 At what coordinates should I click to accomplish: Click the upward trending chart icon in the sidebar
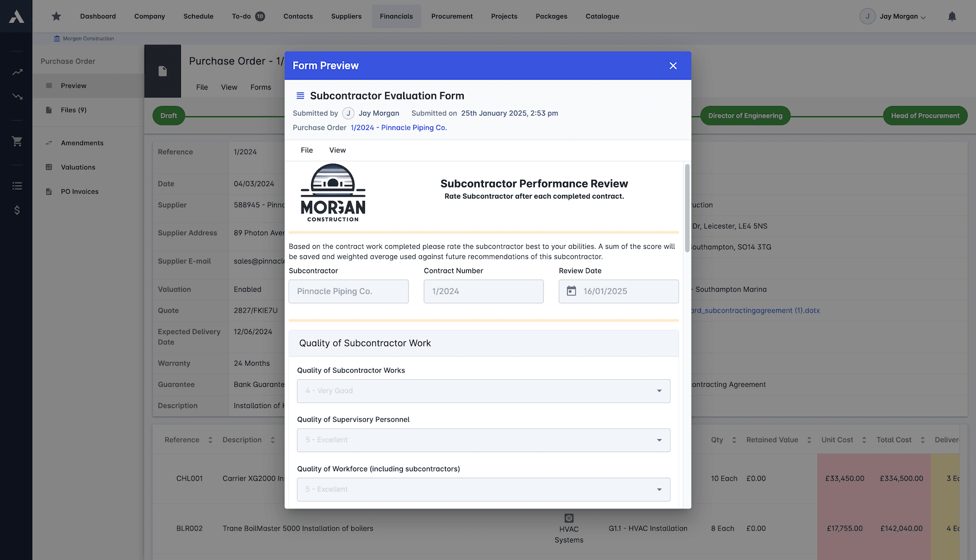[x=16, y=72]
